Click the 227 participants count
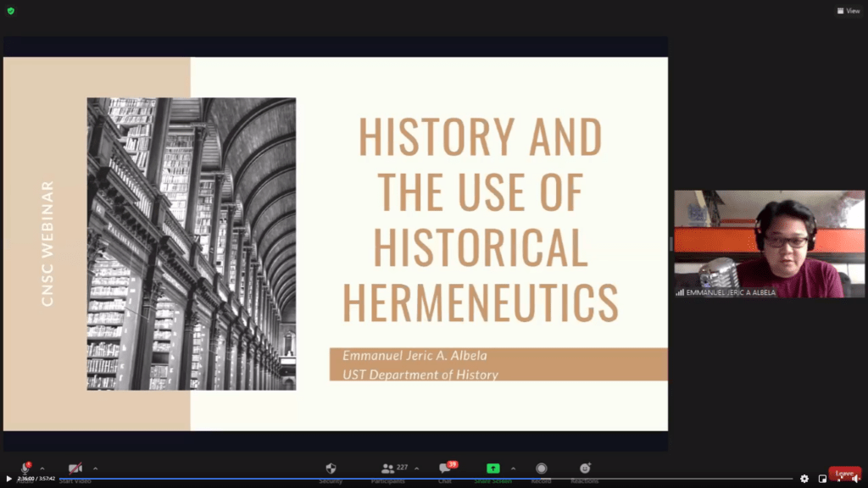Viewport: 868px width, 488px height. pos(403,468)
